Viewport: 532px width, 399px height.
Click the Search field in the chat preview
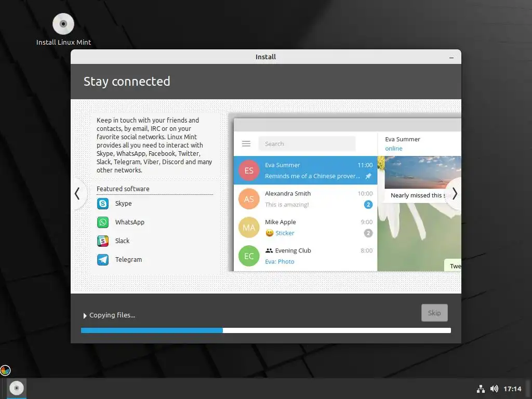tap(307, 144)
